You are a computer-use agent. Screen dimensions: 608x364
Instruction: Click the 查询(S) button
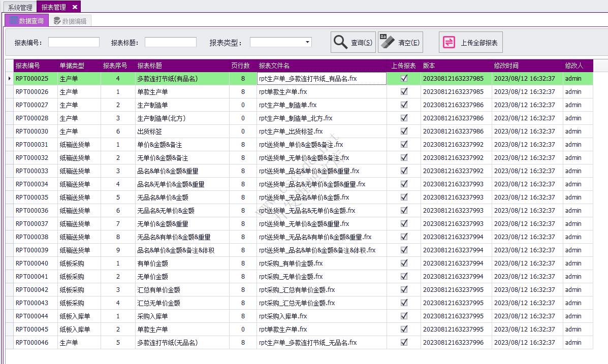click(353, 42)
